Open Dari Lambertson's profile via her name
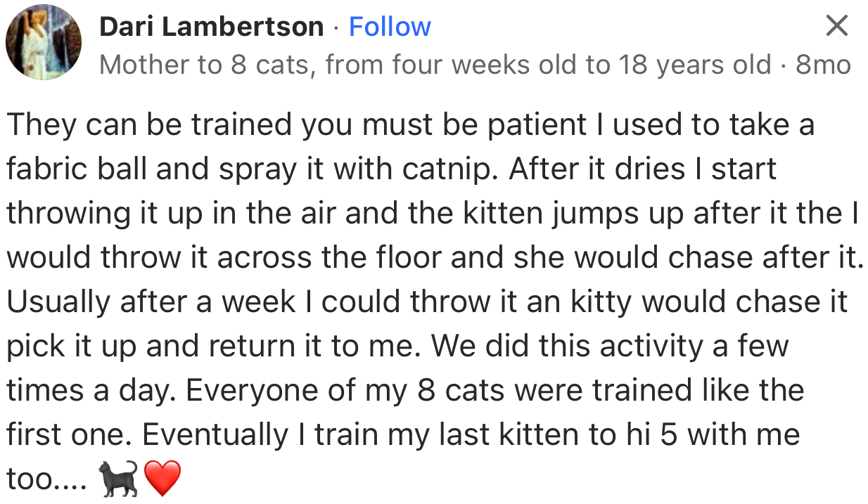 (x=210, y=26)
